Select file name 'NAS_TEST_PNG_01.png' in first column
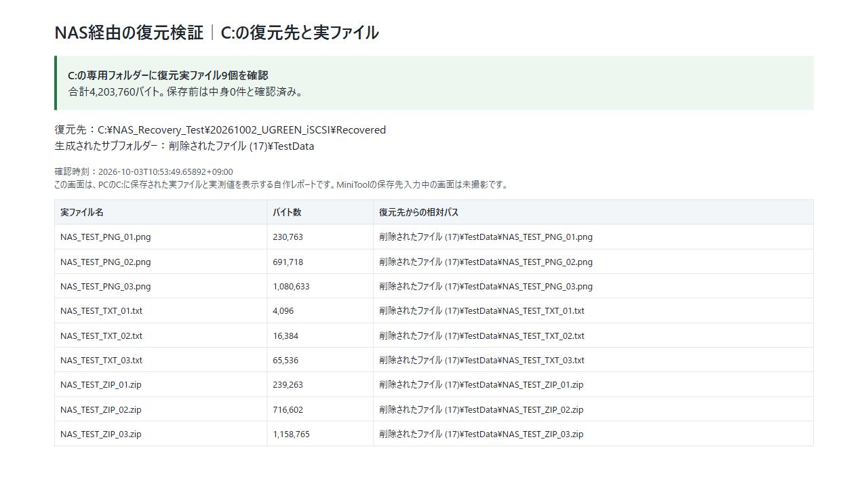The height and width of the screenshot is (488, 868). click(x=105, y=237)
